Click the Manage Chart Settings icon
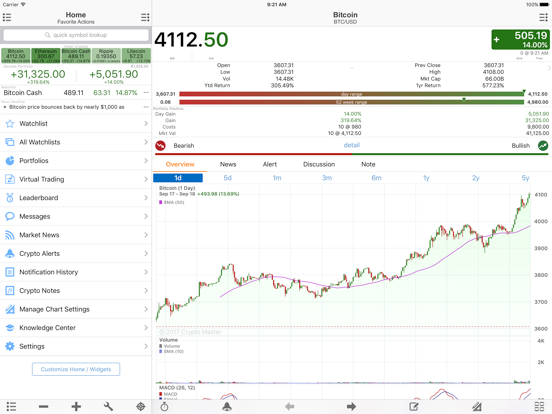552x414 pixels. (x=10, y=309)
